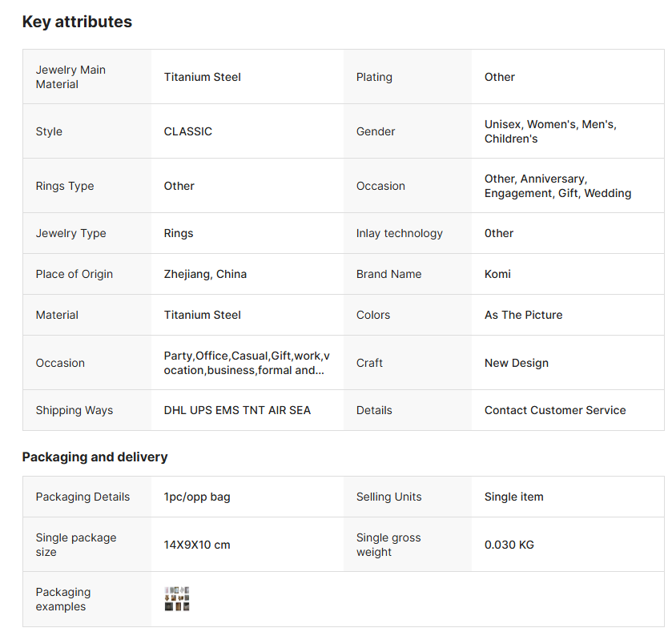Select the Anniversary, Engagement occasion value

tap(557, 186)
